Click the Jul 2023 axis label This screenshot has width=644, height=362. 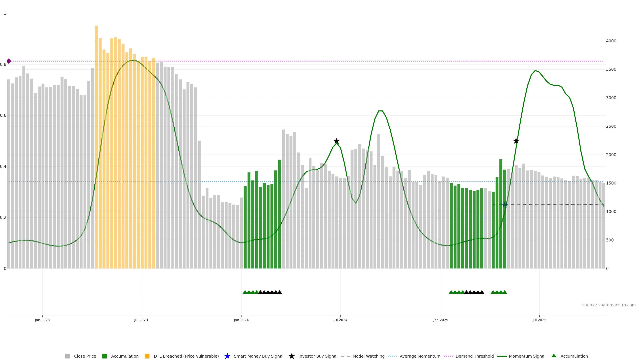click(141, 320)
